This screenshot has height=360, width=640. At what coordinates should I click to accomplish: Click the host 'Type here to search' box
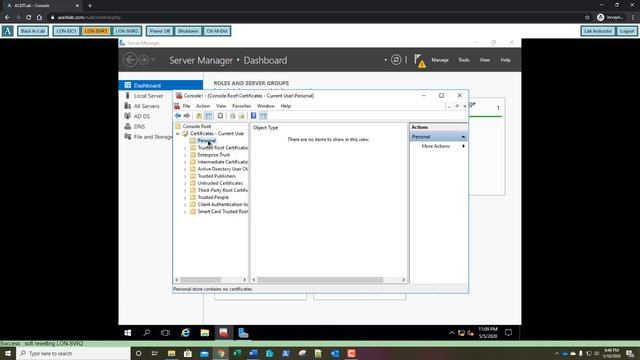73,353
